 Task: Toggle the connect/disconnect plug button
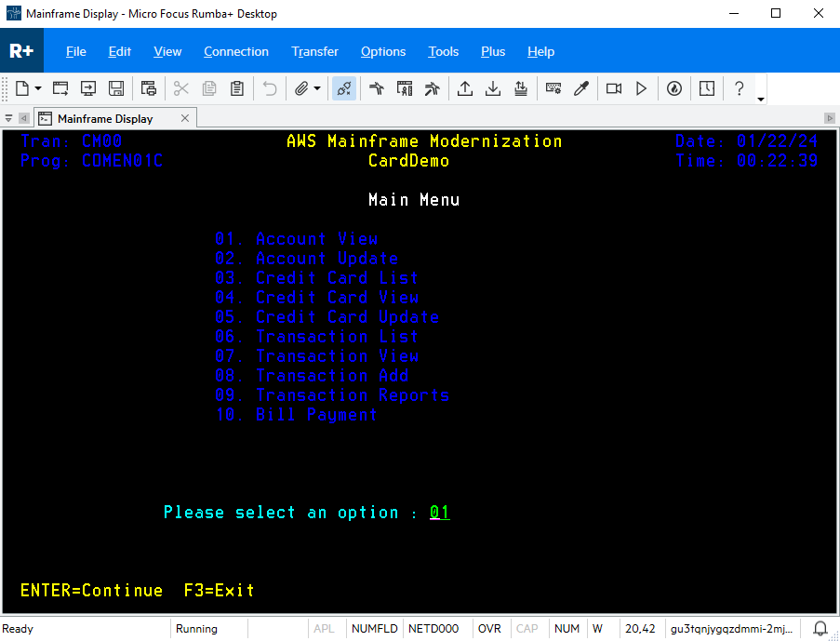343,88
